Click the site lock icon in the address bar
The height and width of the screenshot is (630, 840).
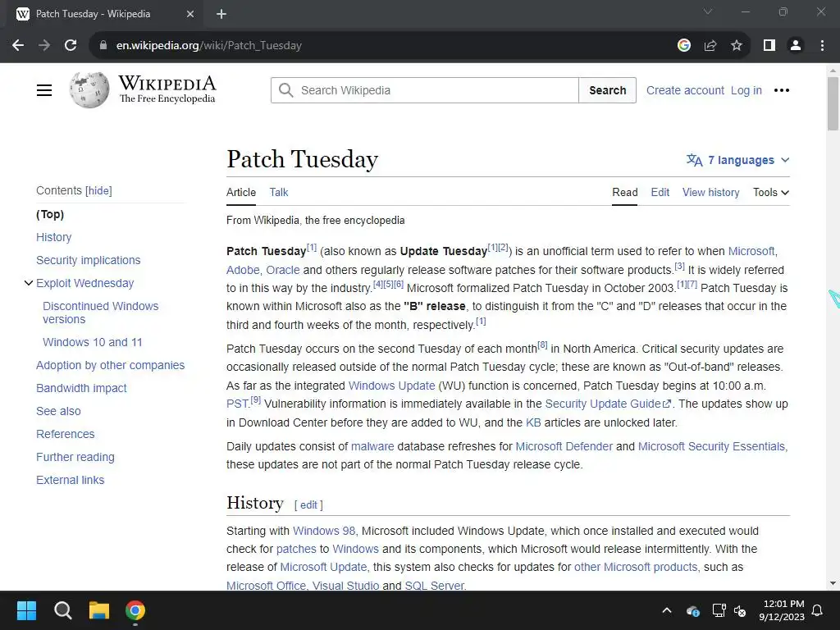coord(103,46)
